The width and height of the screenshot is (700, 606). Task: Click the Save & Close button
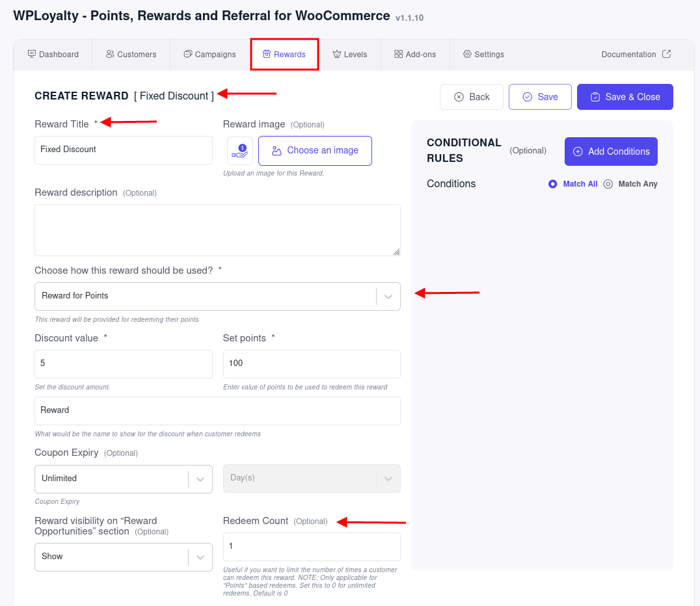click(625, 97)
